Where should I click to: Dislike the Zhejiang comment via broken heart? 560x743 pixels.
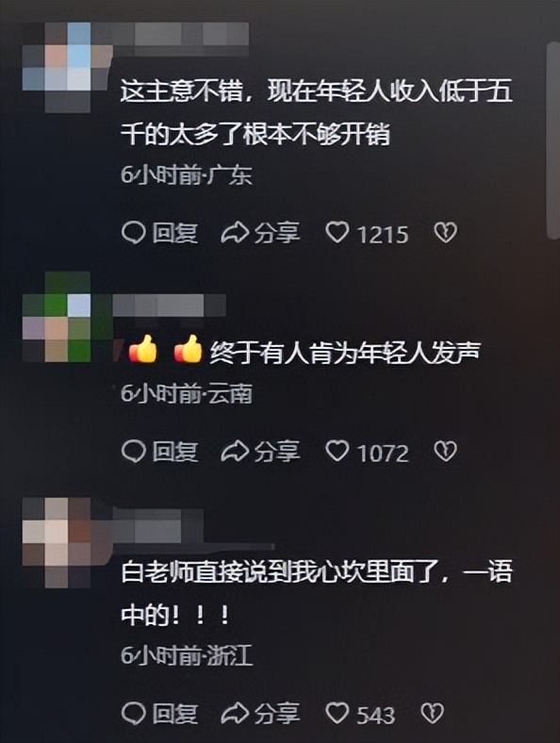[x=432, y=713]
